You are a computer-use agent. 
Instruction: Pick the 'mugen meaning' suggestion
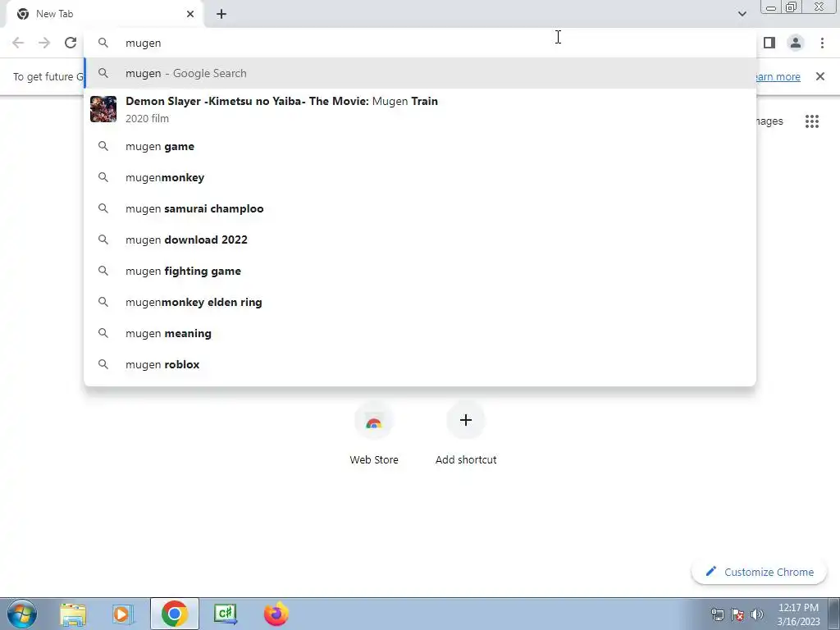click(x=421, y=333)
